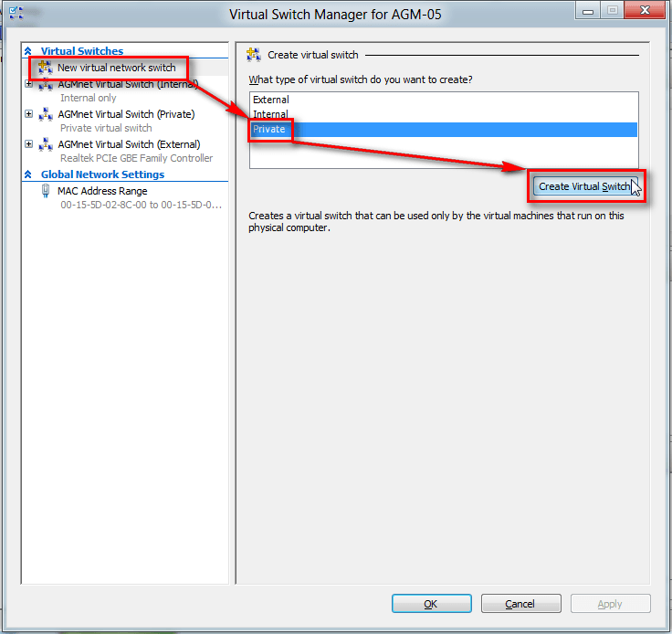Confirm with the OK button

(x=431, y=604)
